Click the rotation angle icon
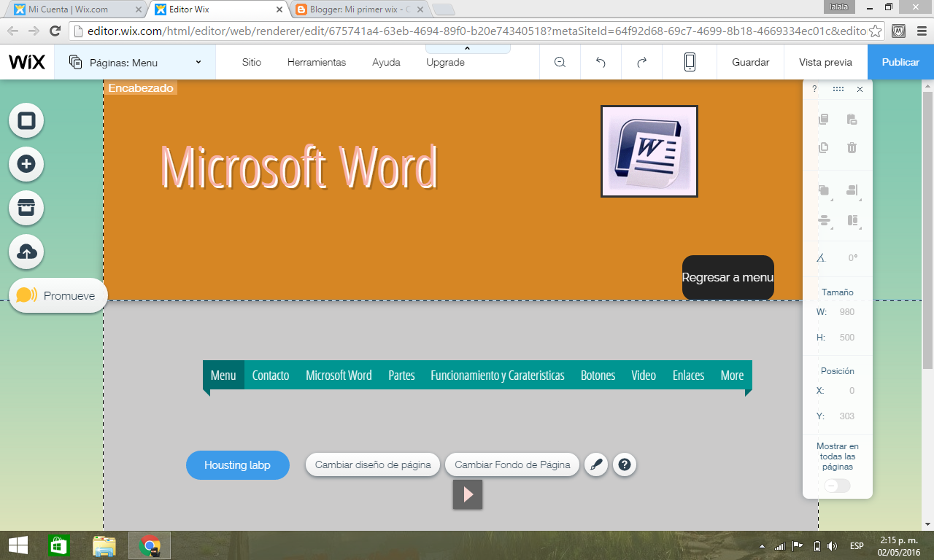 821,257
